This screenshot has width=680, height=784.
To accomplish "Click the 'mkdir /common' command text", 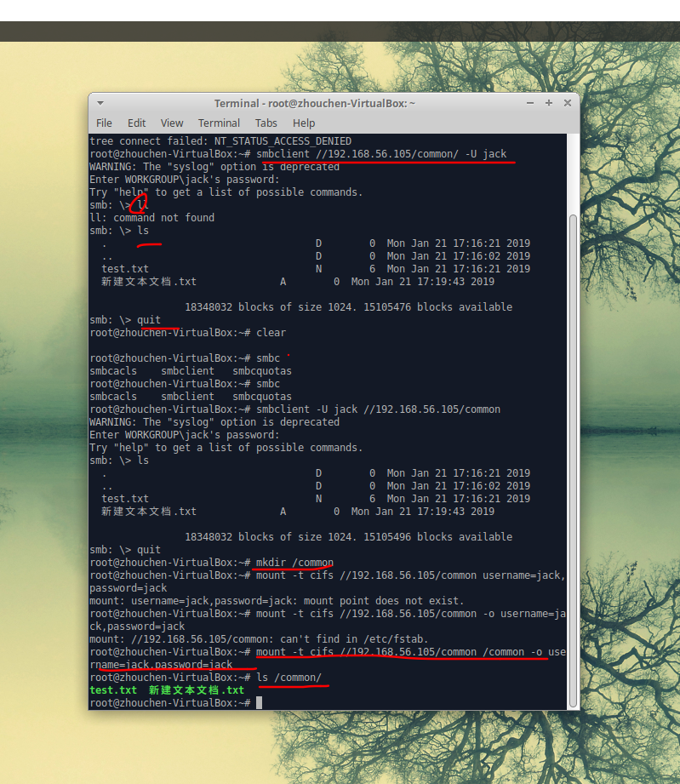I will [x=294, y=563].
